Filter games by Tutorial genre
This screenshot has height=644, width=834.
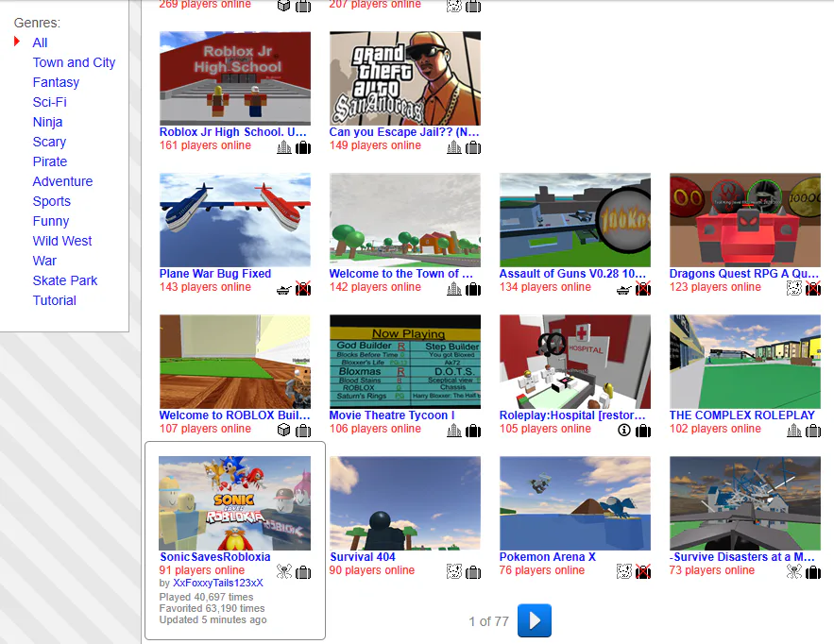coord(54,300)
